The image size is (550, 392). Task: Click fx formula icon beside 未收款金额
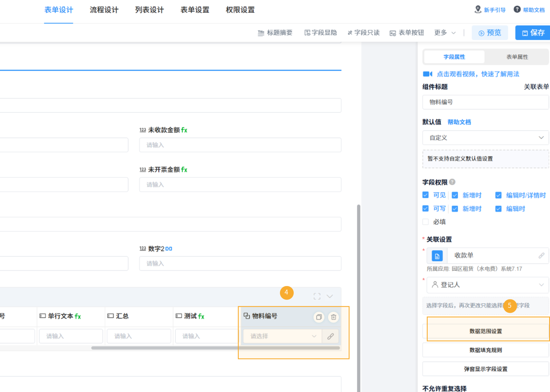click(184, 130)
